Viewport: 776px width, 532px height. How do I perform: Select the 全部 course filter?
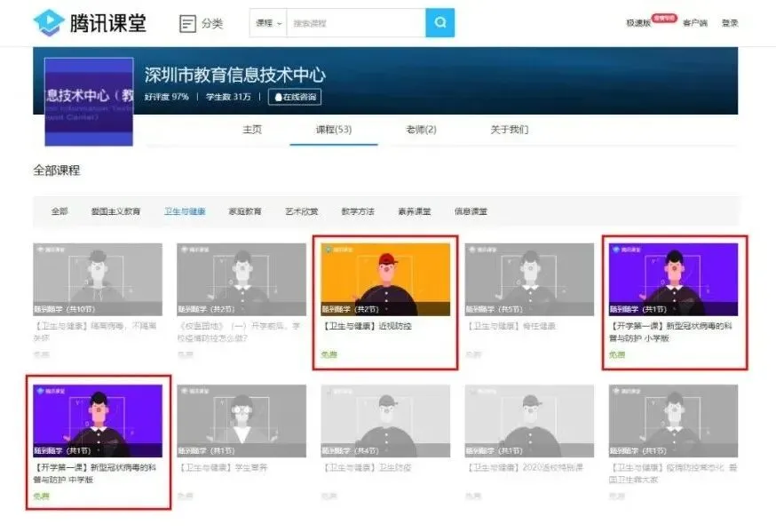[x=59, y=211]
